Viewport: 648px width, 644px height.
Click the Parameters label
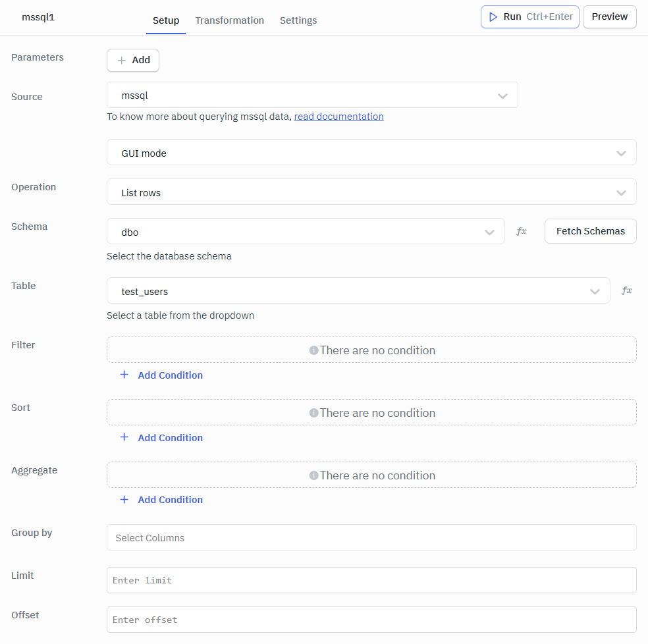[38, 57]
